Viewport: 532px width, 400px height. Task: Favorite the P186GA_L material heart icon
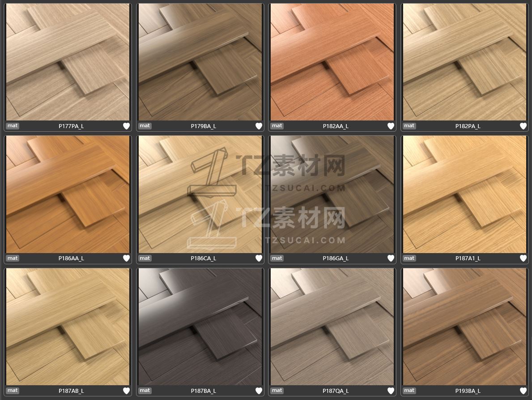click(x=391, y=258)
